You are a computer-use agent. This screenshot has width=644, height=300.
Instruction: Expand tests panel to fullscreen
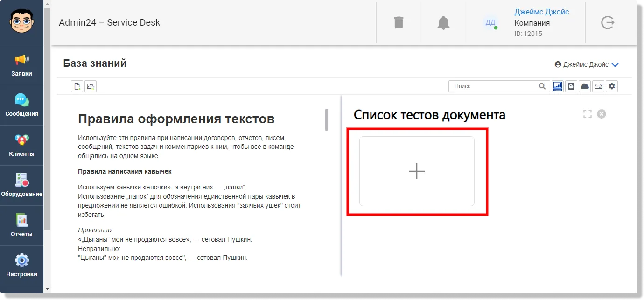[588, 114]
